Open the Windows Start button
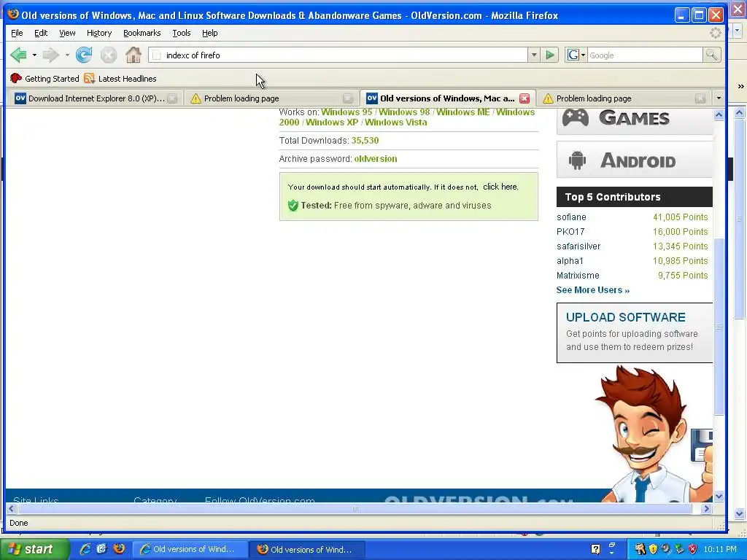 click(x=34, y=549)
